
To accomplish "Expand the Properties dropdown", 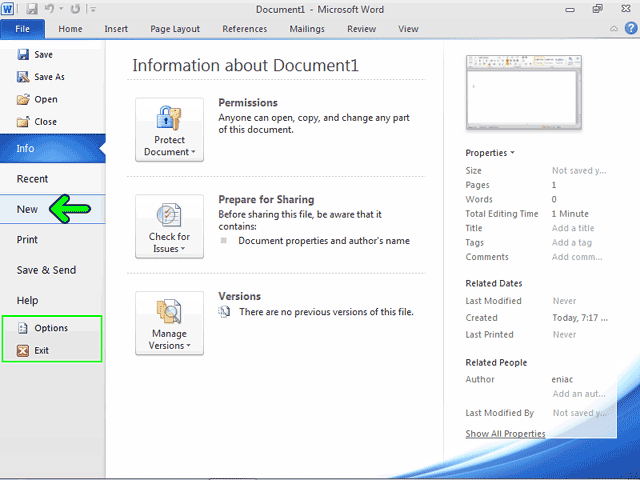I will point(490,153).
